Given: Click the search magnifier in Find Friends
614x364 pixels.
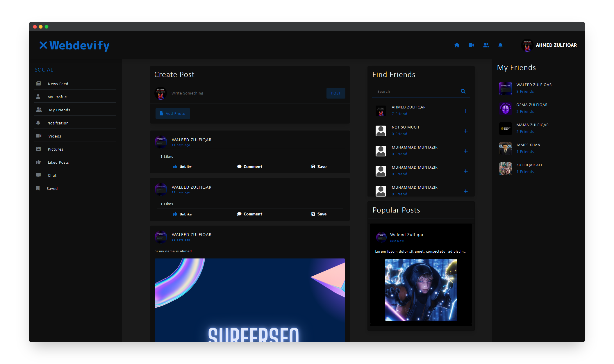Looking at the screenshot, I should pos(463,91).
